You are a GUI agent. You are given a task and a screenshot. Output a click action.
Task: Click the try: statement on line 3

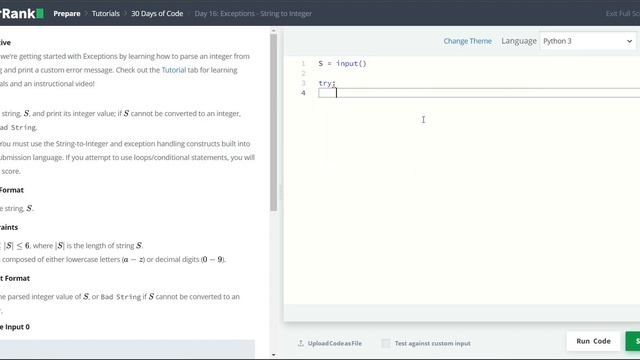pyautogui.click(x=327, y=83)
